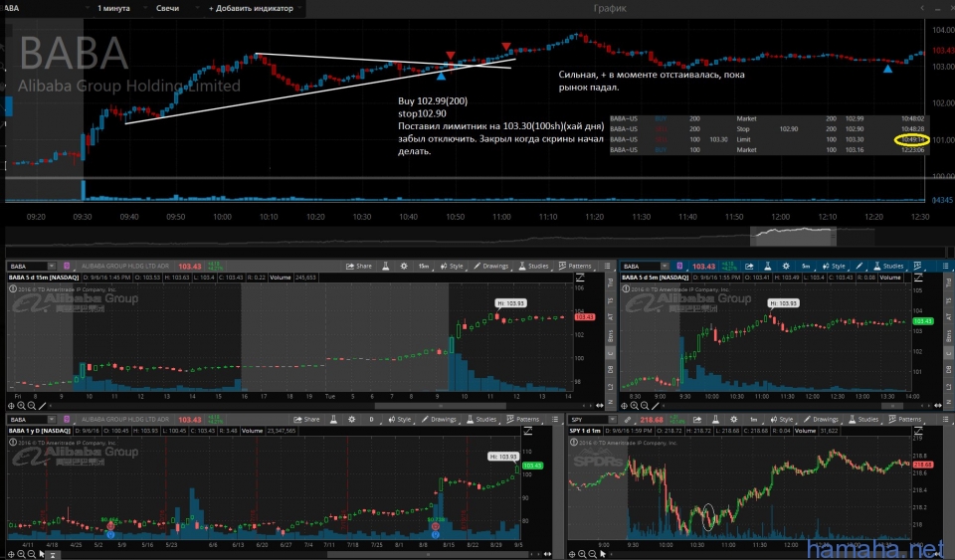Image resolution: width=955 pixels, height=560 pixels.
Task: Click the pointer cursor icon under BABA daily chart
Action: coord(42,554)
